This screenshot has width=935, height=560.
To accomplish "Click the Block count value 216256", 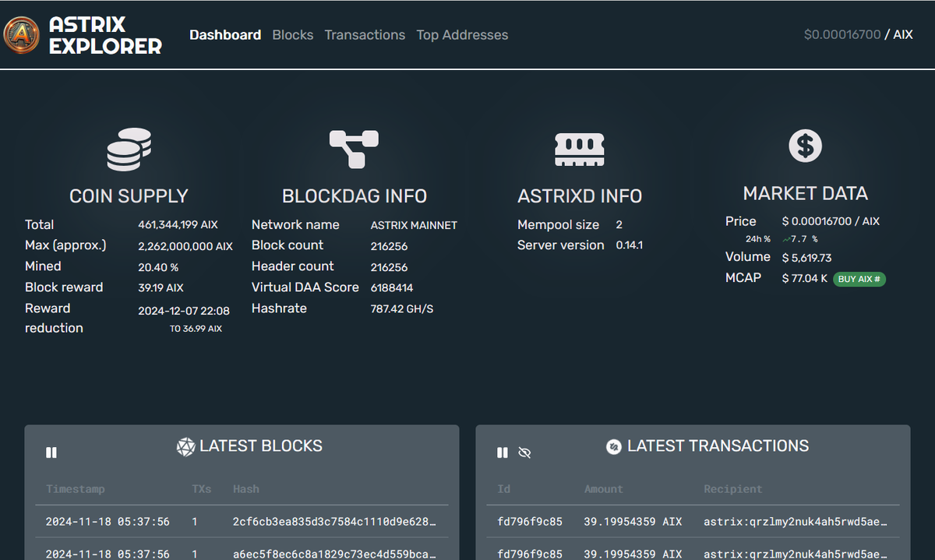I will coord(389,246).
